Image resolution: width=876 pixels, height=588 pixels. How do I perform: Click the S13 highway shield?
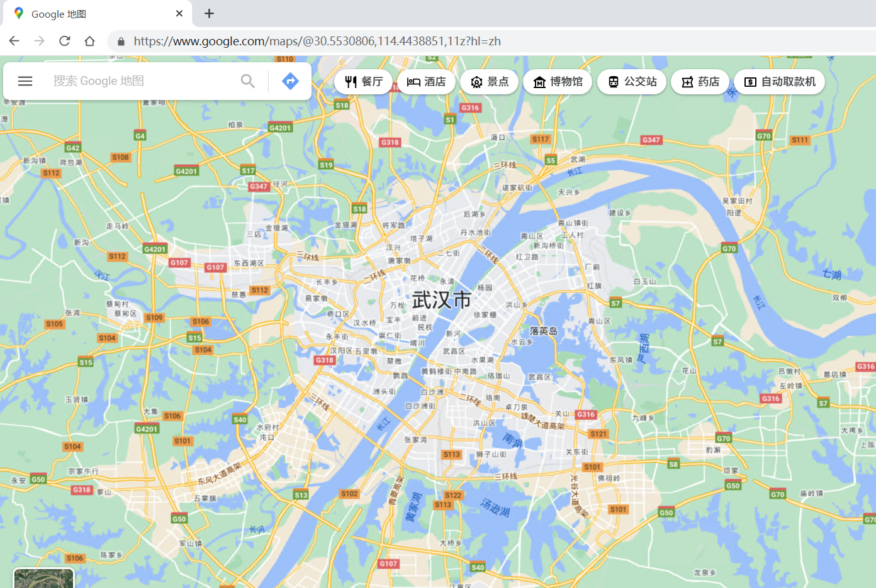301,495
